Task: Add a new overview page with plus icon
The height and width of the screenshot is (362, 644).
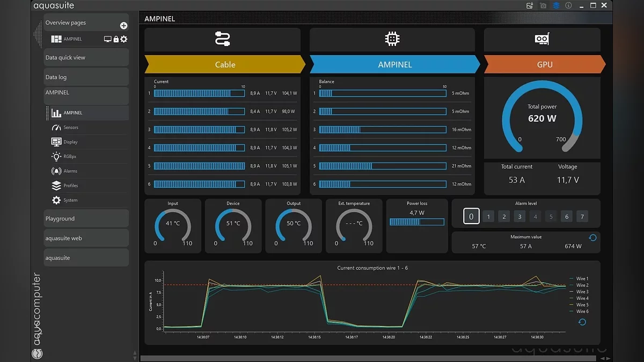Action: [123, 25]
